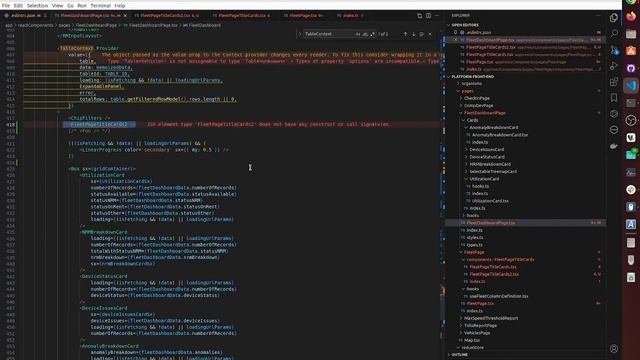Open the Run menu
This screenshot has height=360, width=640.
click(82, 6)
